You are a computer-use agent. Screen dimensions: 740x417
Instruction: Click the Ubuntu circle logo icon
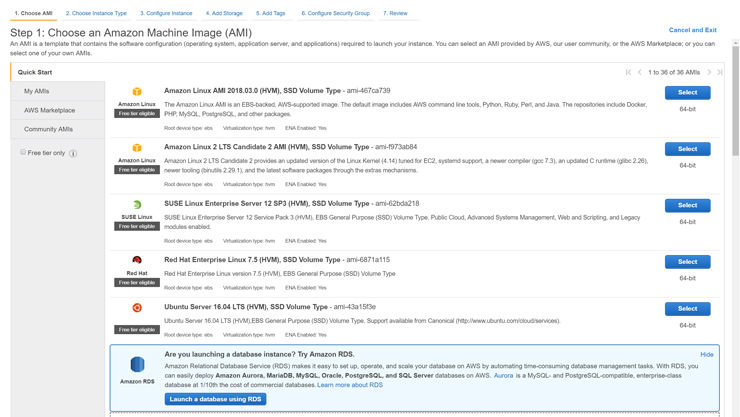[x=137, y=308]
